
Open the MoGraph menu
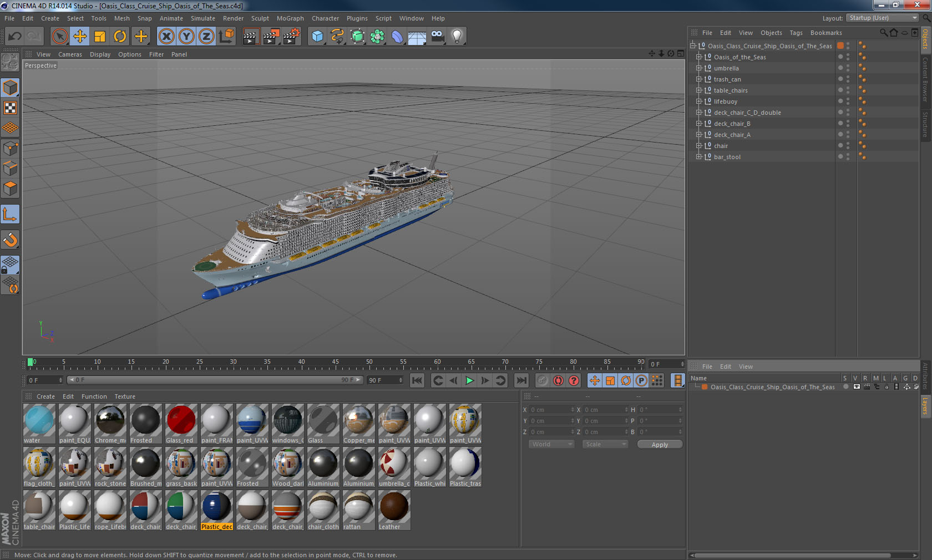[290, 18]
